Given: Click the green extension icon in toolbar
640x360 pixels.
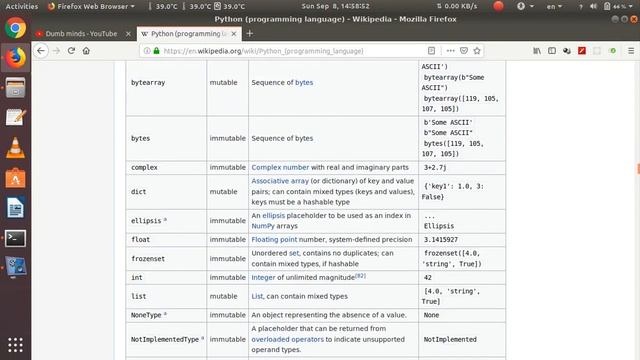Looking at the screenshot, I should [612, 51].
